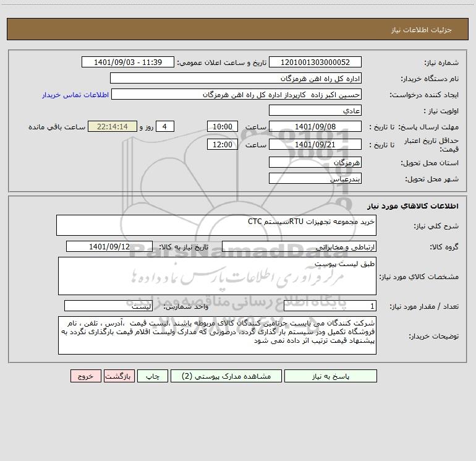Click the header جزئیات اطلاعات نیاز

[x=422, y=30]
